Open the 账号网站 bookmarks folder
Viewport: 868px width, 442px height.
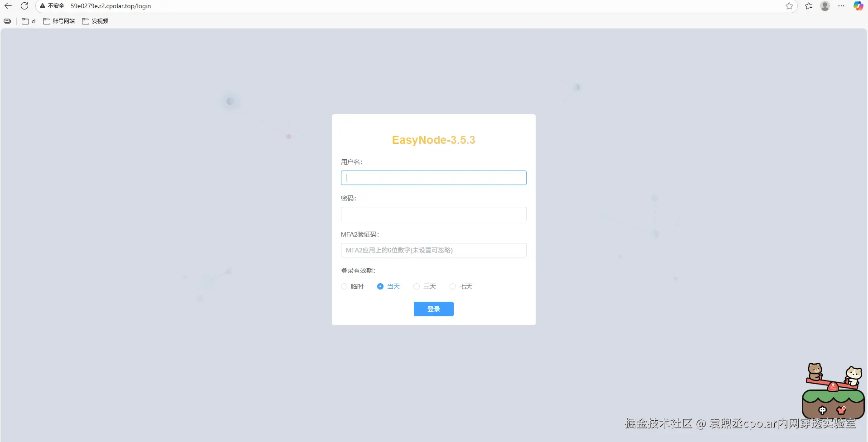59,21
